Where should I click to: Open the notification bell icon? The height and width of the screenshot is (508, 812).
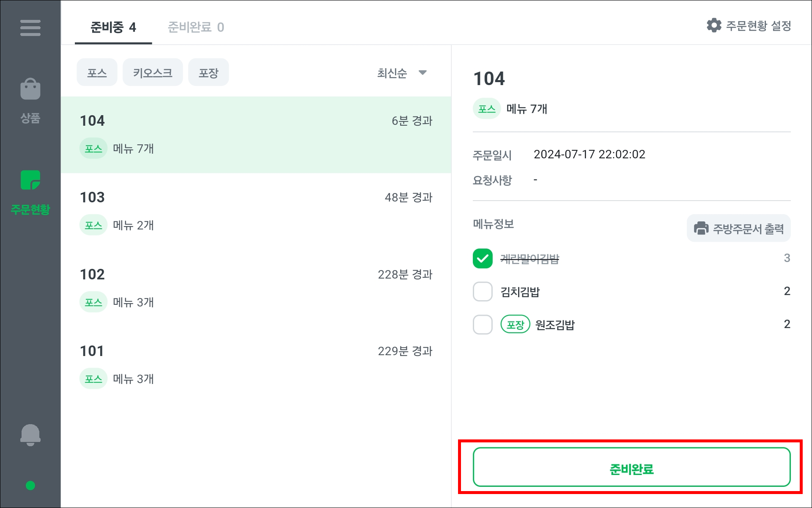tap(30, 435)
